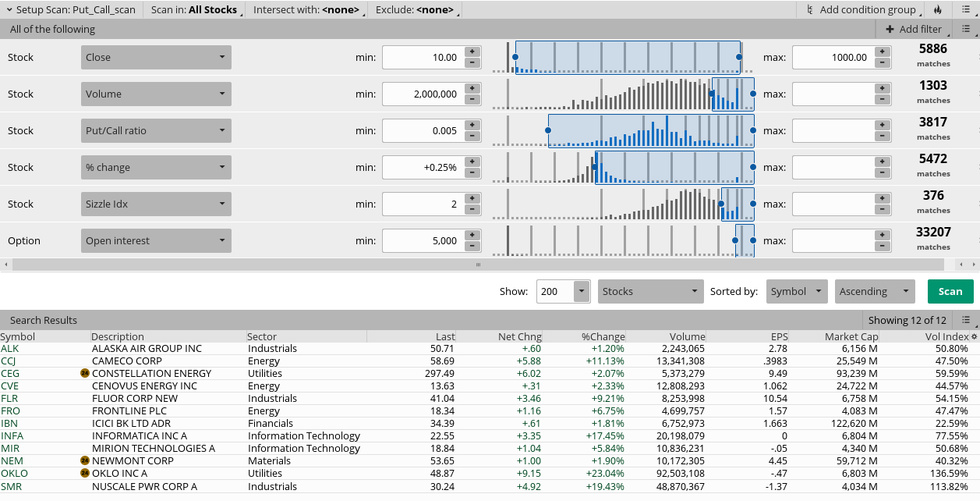Image resolution: width=980 pixels, height=501 pixels.
Task: Decrease the Close min value with minus
Action: 472,62
